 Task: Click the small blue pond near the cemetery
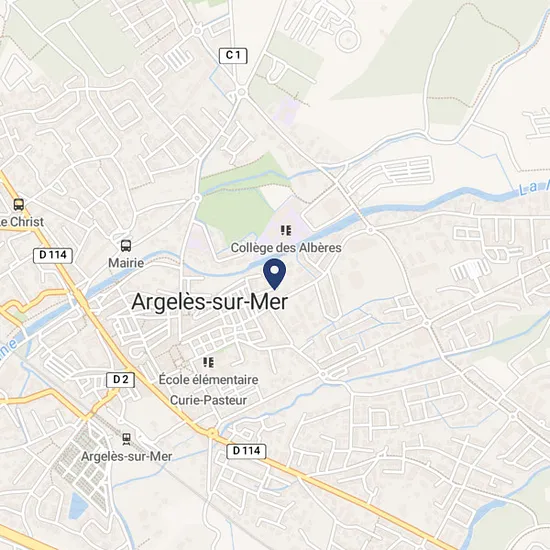[x=78, y=506]
